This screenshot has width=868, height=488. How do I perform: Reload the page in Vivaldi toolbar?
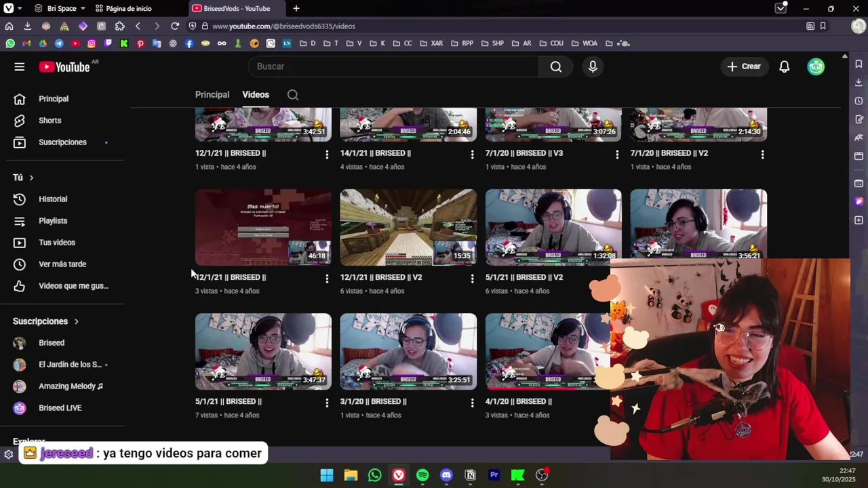click(175, 26)
